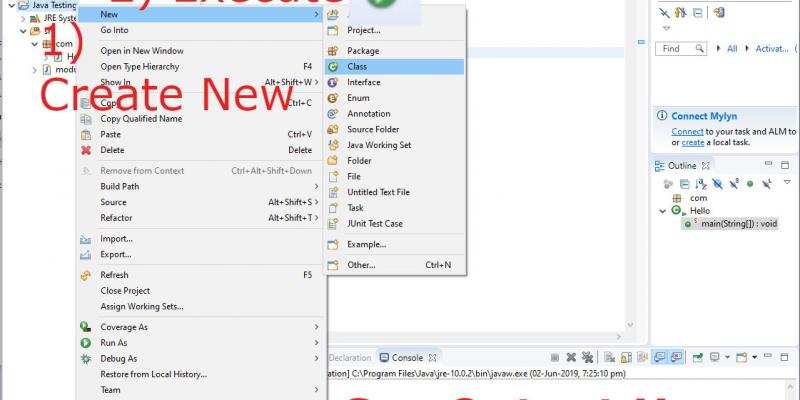The height and width of the screenshot is (400, 800).
Task: Toggle Word Wrap in Console toolbar
Action: 643,357
